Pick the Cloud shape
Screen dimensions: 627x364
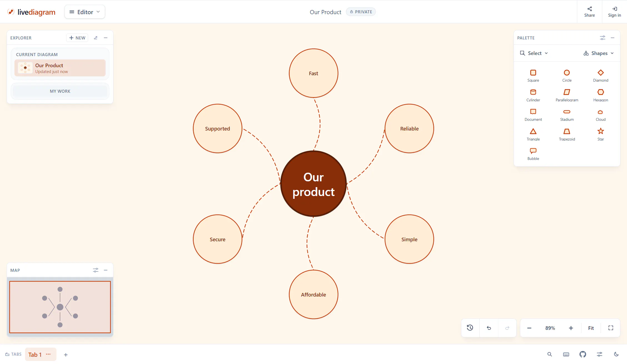[601, 115]
